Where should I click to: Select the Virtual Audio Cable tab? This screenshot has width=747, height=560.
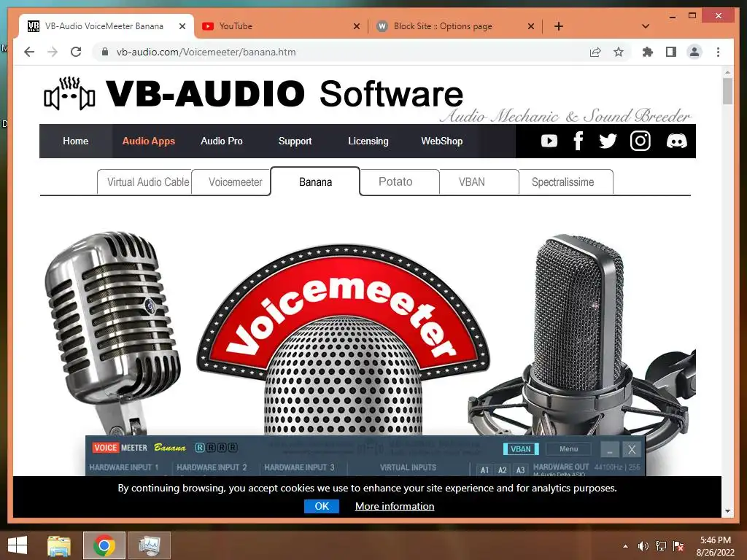(144, 182)
